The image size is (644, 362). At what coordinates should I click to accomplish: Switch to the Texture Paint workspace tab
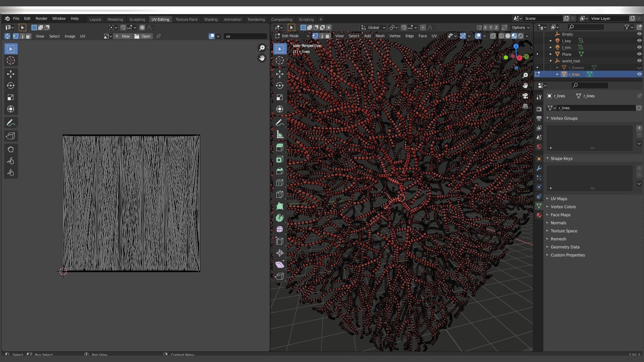[x=186, y=19]
